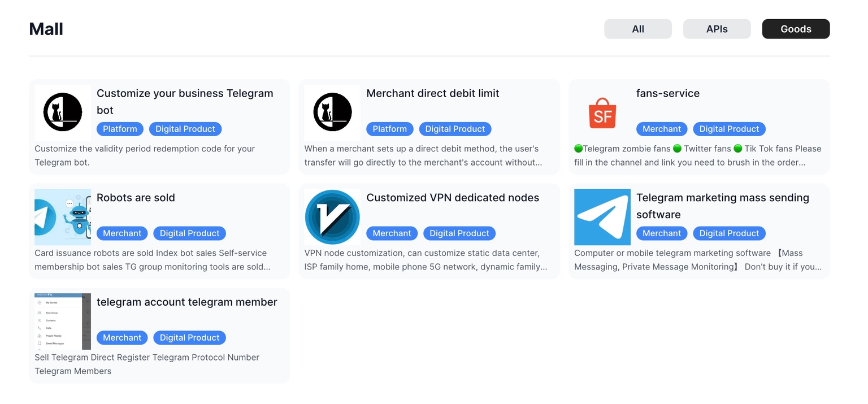
Task: Click the V logo of Customized VPN dedicated nodes
Action: pos(332,217)
